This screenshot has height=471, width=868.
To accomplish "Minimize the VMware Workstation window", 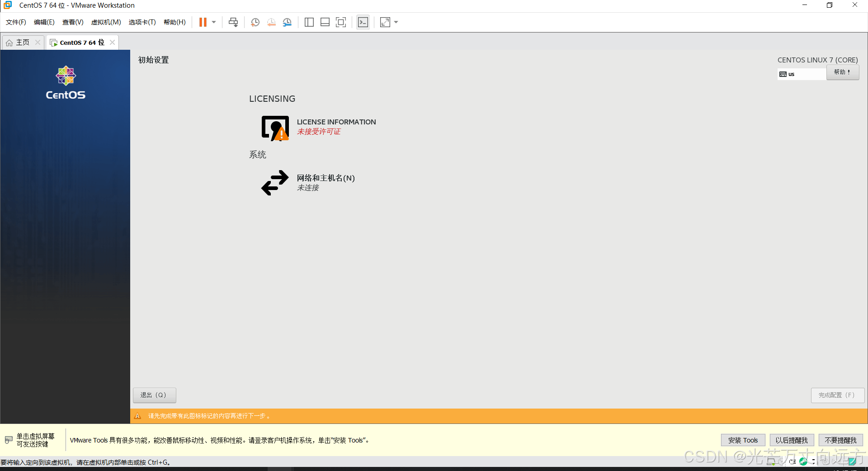I will pos(805,5).
